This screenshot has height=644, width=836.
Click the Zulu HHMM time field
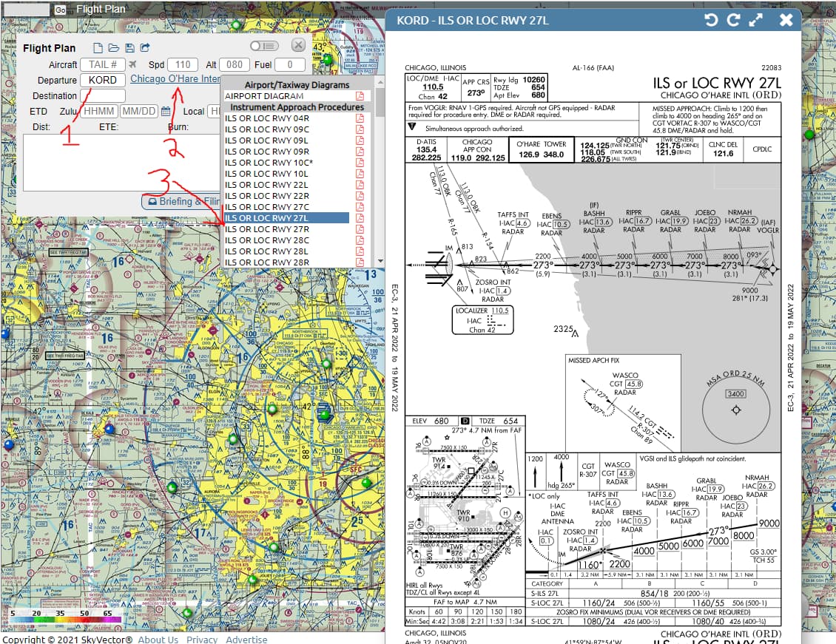click(98, 112)
